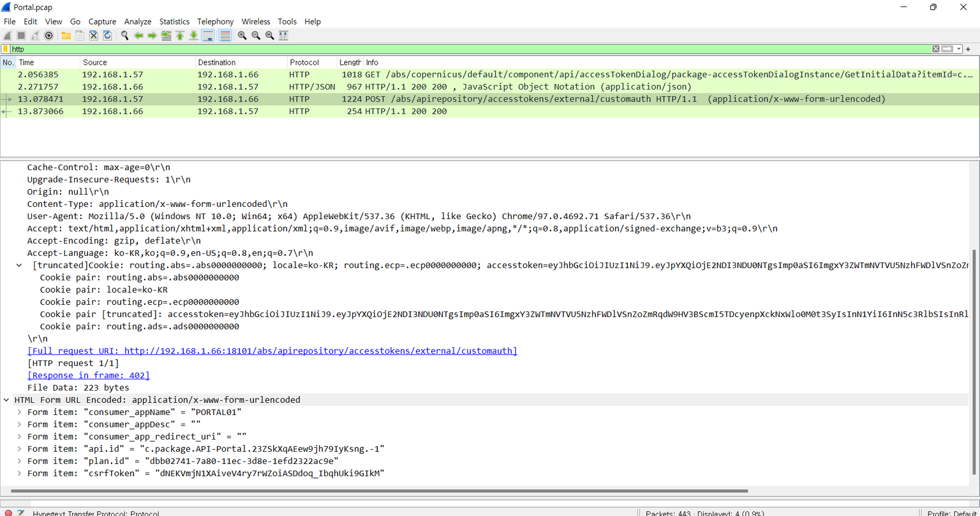Click the open capture file folder icon
Viewport: 980px width, 516px height.
[66, 36]
